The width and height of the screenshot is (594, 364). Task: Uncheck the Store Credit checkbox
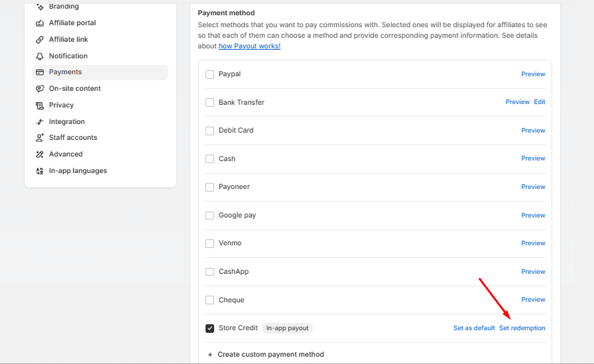pyautogui.click(x=209, y=328)
